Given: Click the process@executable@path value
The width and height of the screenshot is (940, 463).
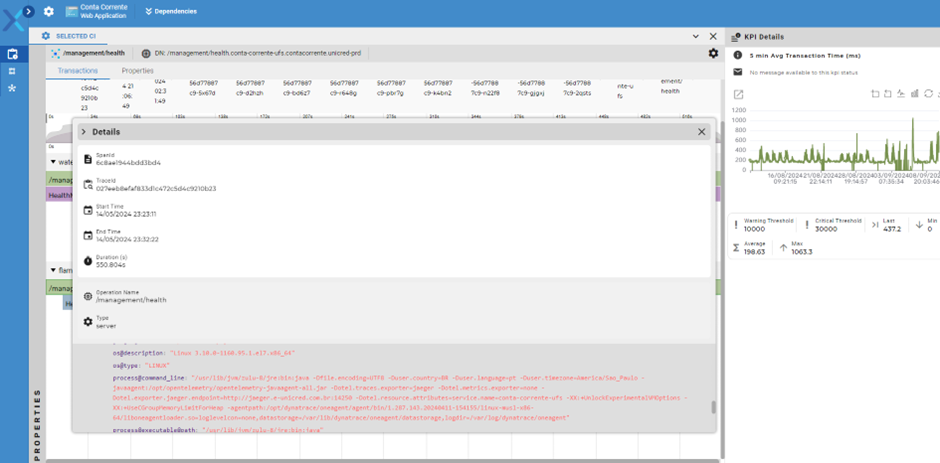Looking at the screenshot, I should coord(263,431).
